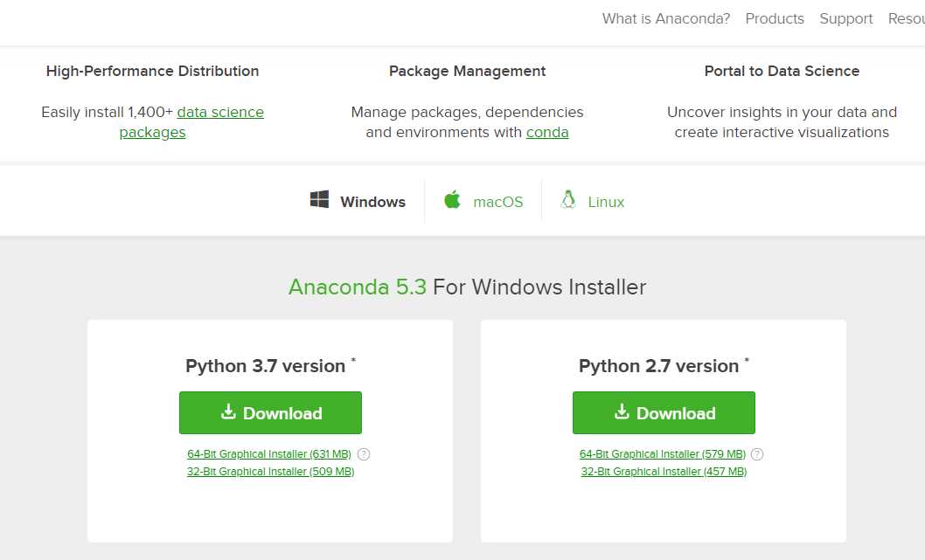This screenshot has width=925, height=560.
Task: Open the partially visible Resources menu
Action: pos(907,19)
